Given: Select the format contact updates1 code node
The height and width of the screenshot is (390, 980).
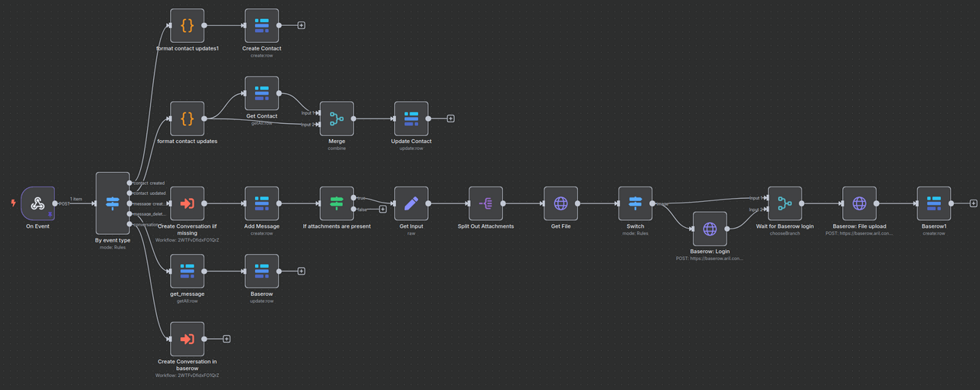Looking at the screenshot, I should tap(187, 25).
